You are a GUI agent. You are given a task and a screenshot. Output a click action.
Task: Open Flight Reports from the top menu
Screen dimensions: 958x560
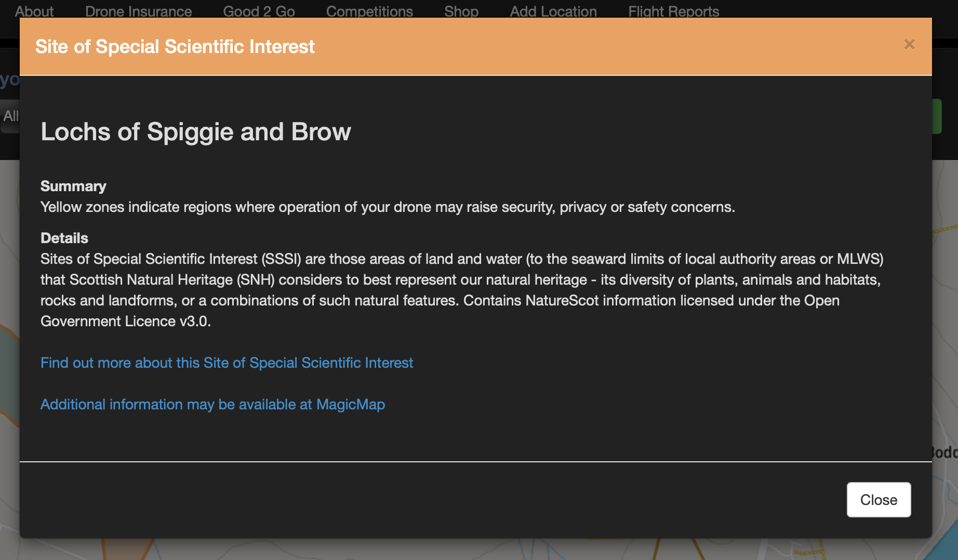(673, 11)
